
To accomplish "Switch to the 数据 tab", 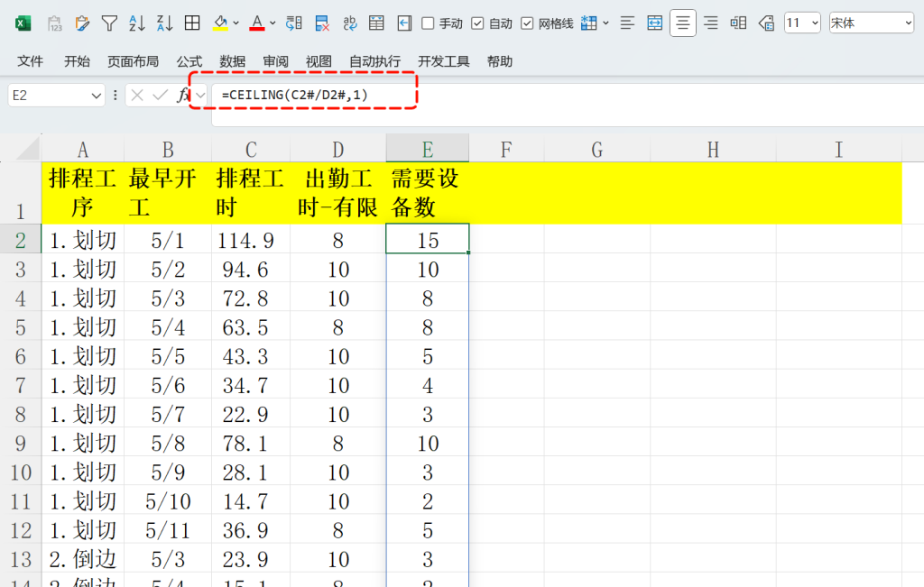I will 232,61.
